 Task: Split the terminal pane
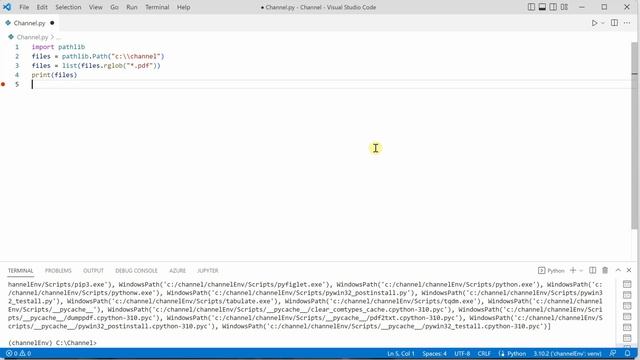click(593, 270)
